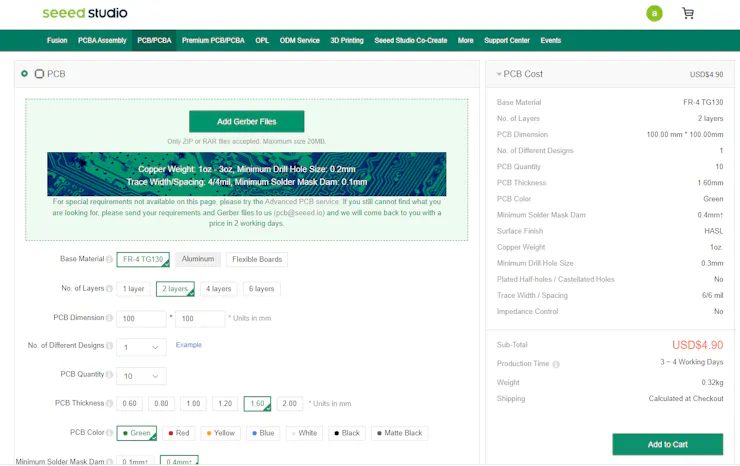Click the Add to Cart button
Screen dimensions: 740x466
(667, 444)
